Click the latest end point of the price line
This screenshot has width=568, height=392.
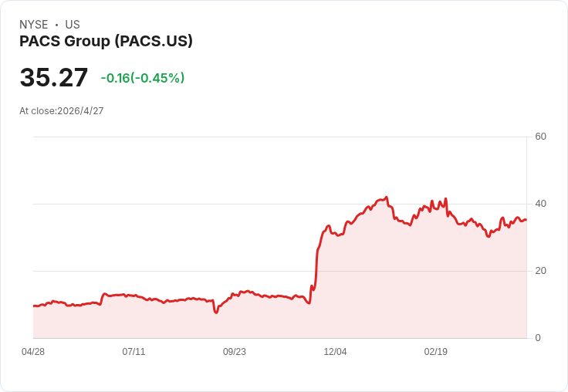pos(526,220)
